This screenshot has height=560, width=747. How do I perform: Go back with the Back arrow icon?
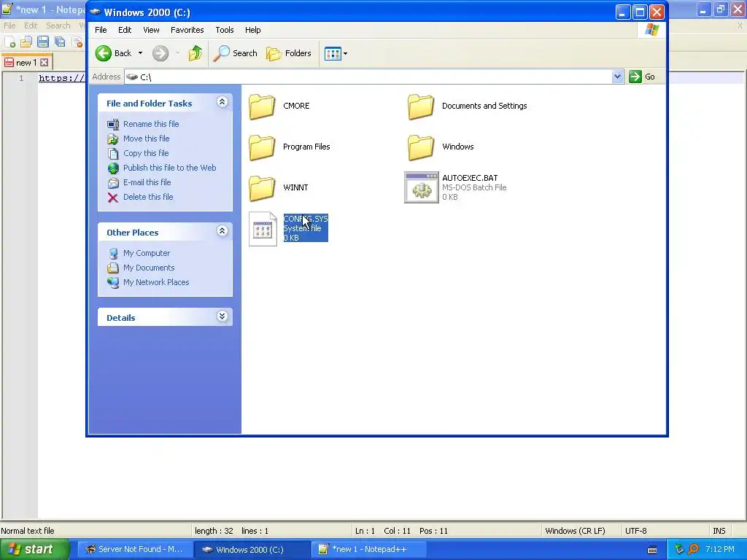click(104, 53)
